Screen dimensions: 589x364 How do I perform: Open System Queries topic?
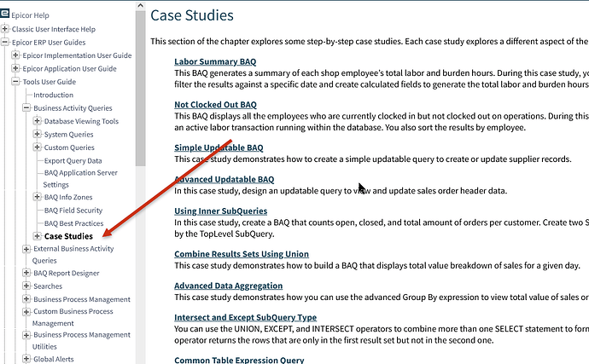point(69,135)
